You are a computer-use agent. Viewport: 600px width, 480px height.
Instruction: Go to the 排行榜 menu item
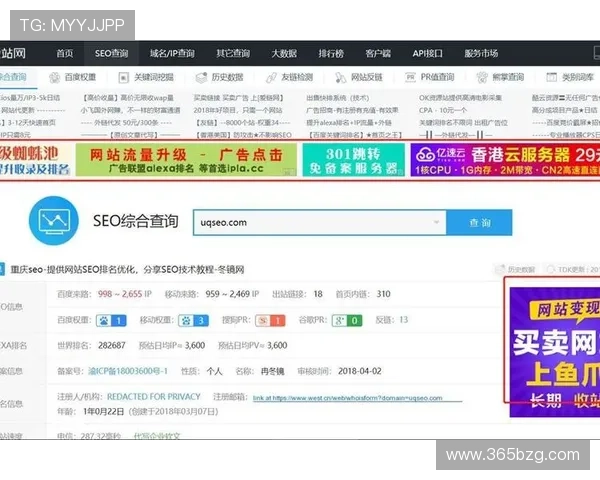[x=332, y=53]
